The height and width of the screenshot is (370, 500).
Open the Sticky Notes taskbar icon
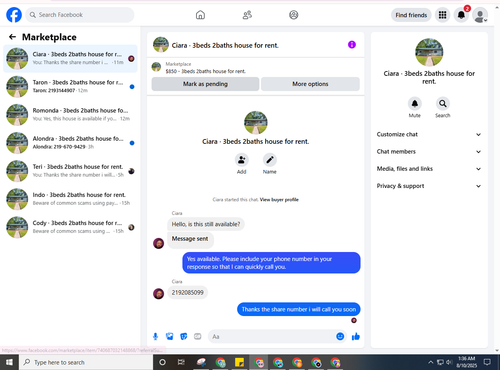coord(239,362)
